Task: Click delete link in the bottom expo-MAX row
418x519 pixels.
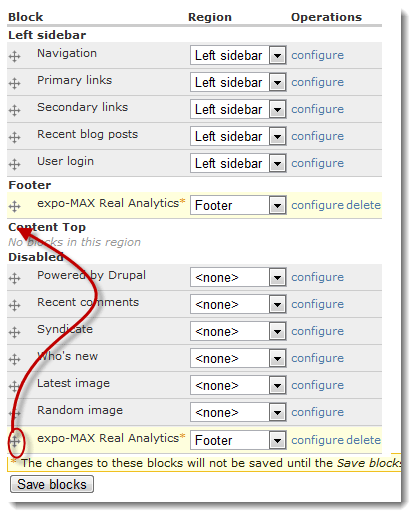Action: coord(363,440)
